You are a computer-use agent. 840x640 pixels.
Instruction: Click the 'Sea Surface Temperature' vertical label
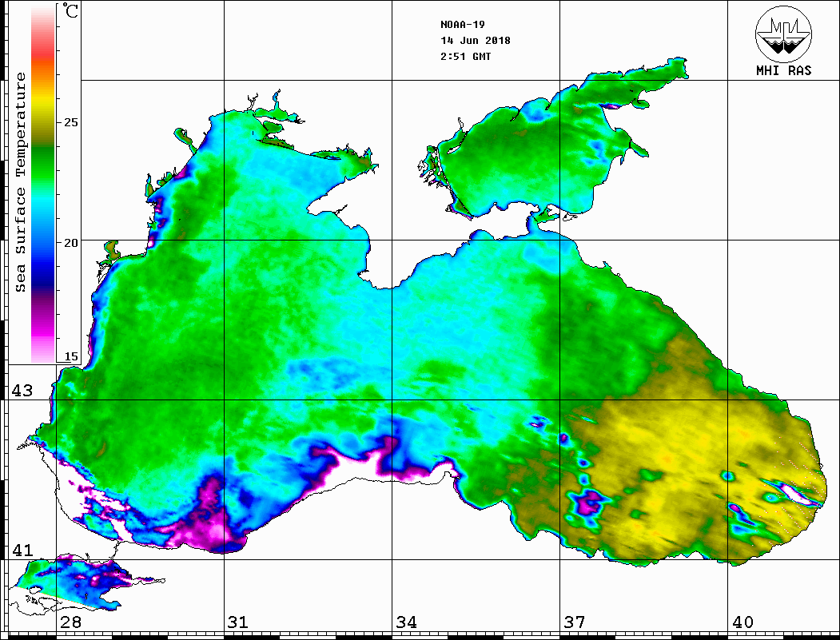pos(20,182)
